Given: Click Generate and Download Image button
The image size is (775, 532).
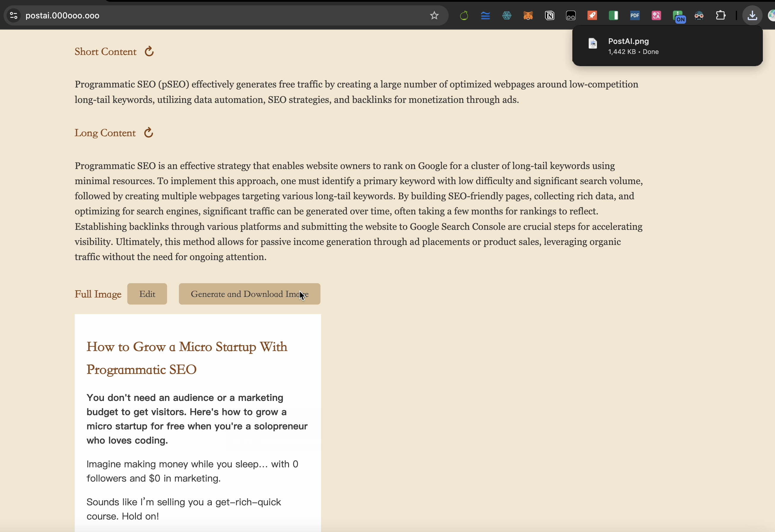Looking at the screenshot, I should 250,294.
